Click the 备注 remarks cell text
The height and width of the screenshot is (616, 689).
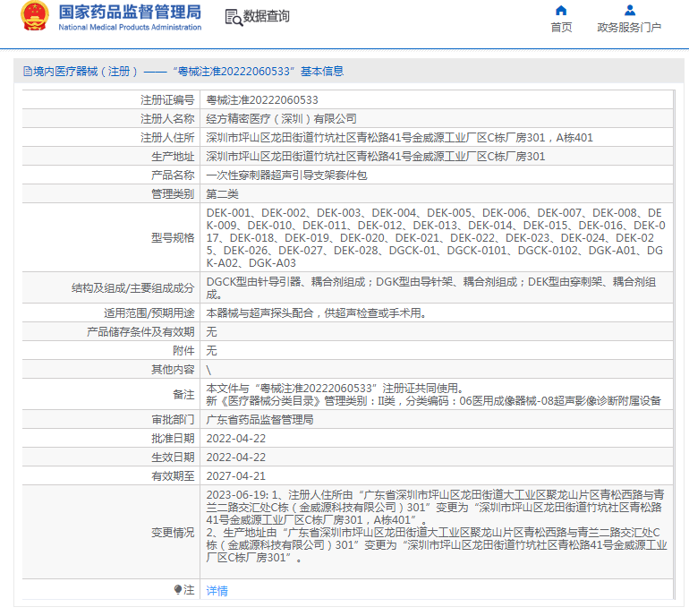(x=434, y=394)
